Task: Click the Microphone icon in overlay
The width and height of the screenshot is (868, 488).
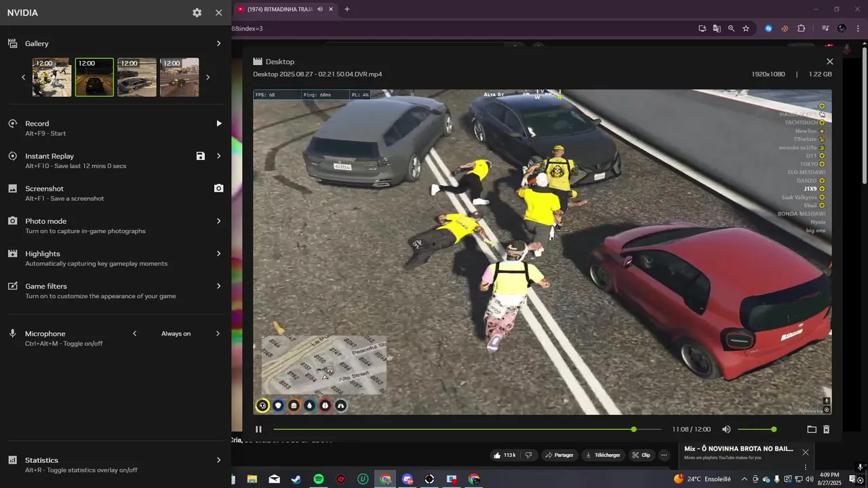Action: tap(12, 333)
